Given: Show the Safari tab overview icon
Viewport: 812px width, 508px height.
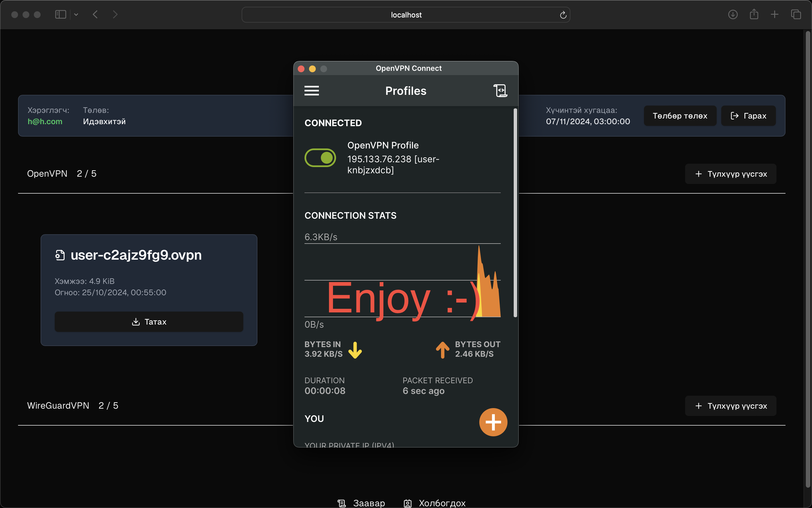Looking at the screenshot, I should pos(796,14).
